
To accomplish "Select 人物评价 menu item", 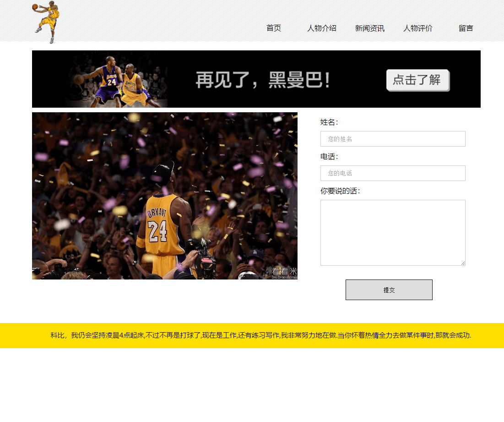I will [418, 28].
